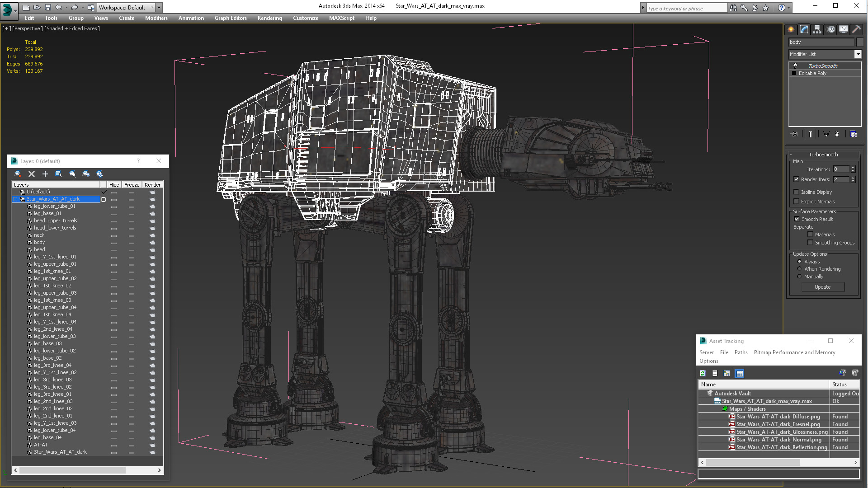Click body object color swatch
This screenshot has height=488, width=868.
(860, 42)
